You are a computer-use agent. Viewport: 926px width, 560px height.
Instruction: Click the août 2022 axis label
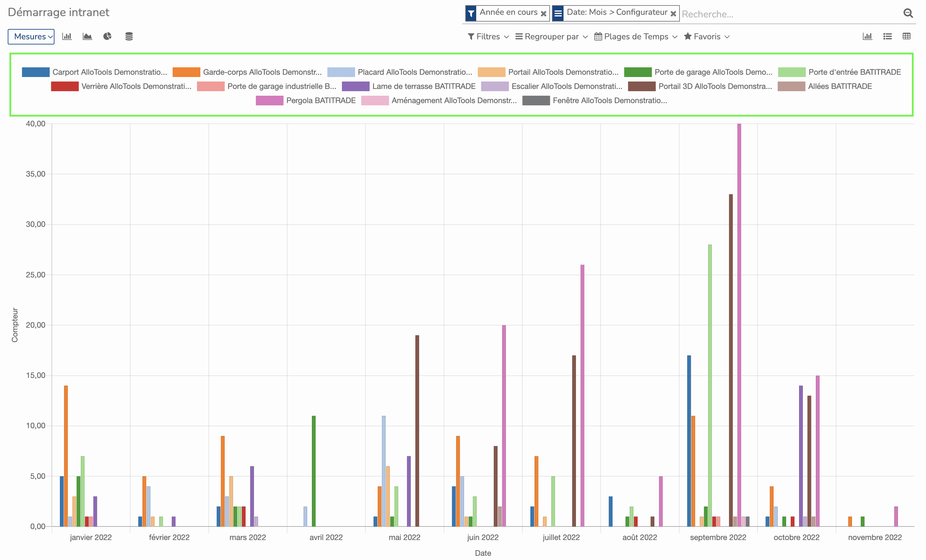(640, 537)
